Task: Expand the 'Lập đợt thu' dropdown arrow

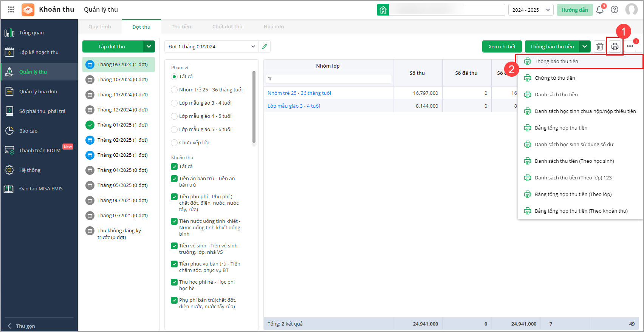Action: tap(149, 46)
